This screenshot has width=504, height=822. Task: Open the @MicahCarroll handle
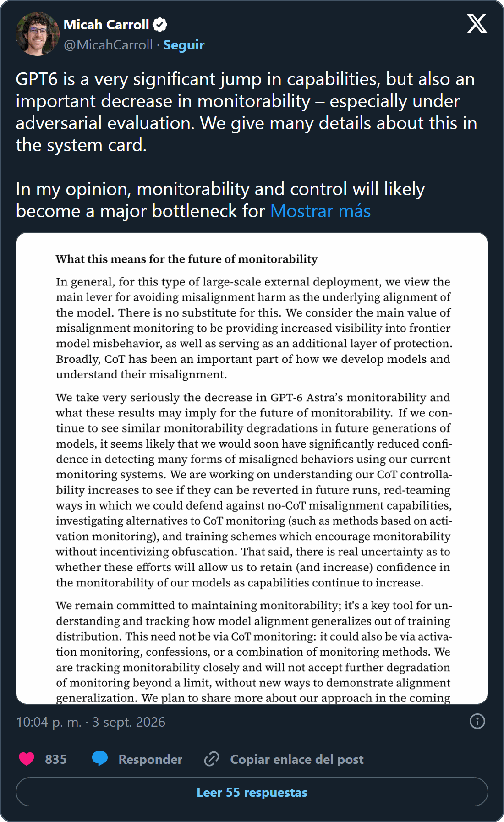108,45
